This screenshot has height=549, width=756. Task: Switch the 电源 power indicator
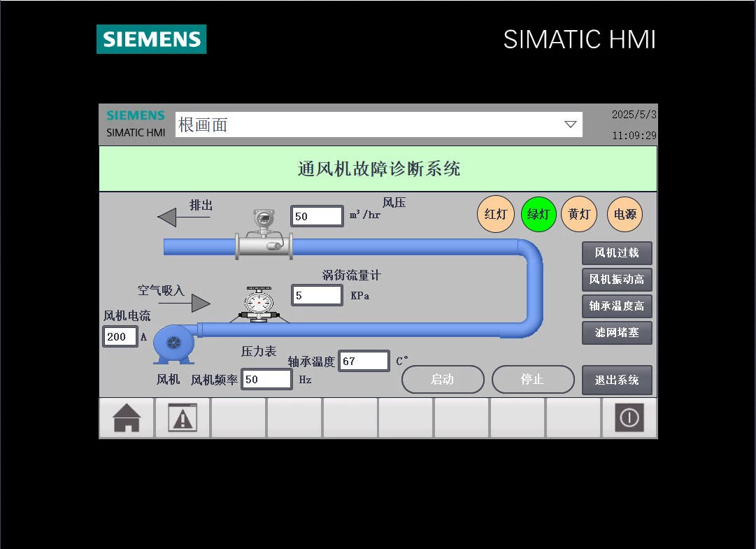[x=625, y=214]
